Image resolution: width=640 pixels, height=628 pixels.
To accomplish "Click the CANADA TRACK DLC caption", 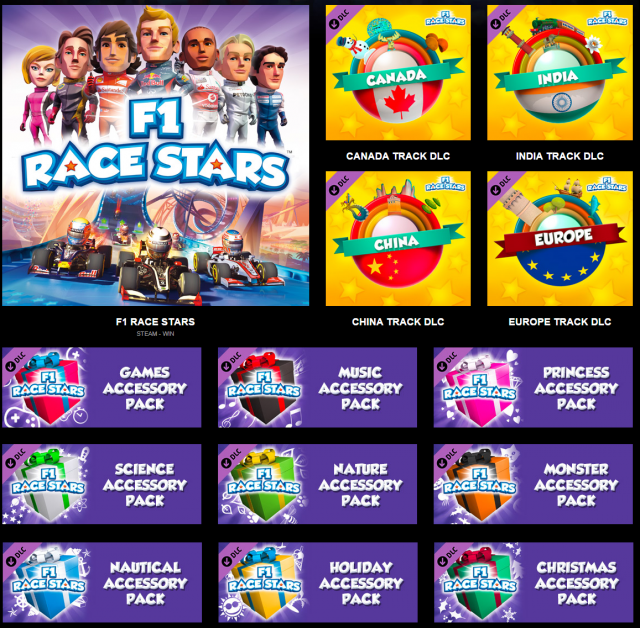I will [x=398, y=156].
